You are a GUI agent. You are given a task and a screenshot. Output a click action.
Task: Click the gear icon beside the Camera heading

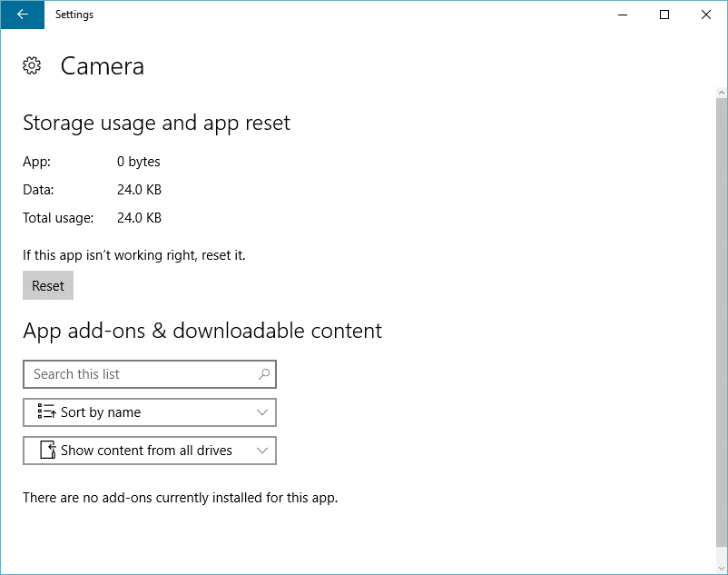point(32,65)
